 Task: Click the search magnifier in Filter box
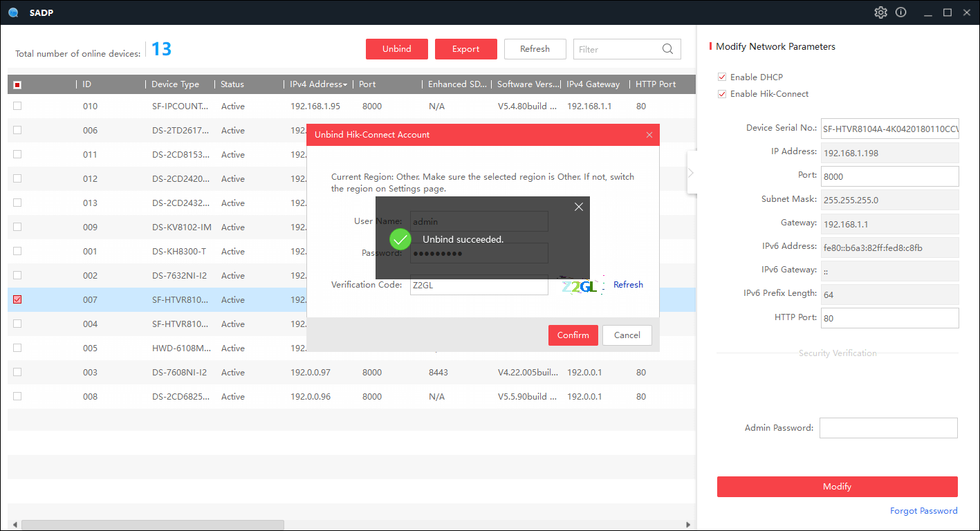(667, 49)
